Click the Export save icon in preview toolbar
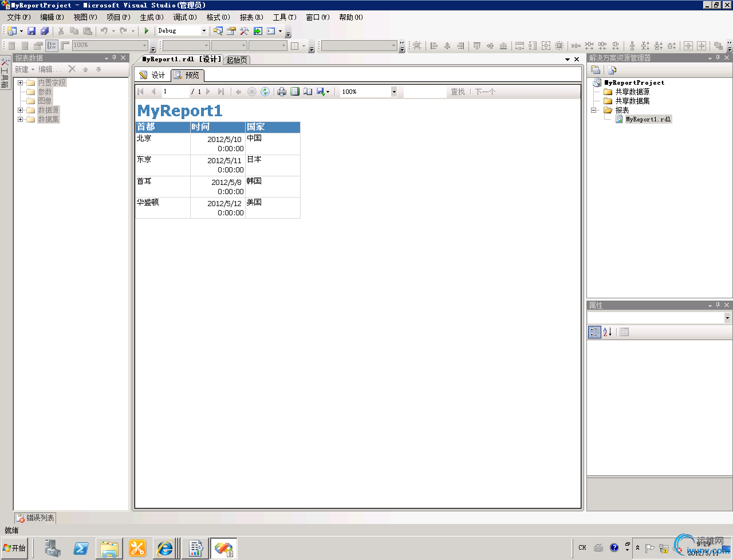The image size is (733, 560). pyautogui.click(x=321, y=92)
